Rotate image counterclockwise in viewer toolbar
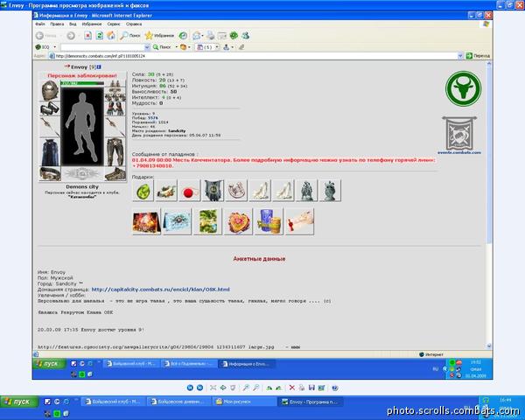This screenshot has height=420, width=525. tap(278, 388)
